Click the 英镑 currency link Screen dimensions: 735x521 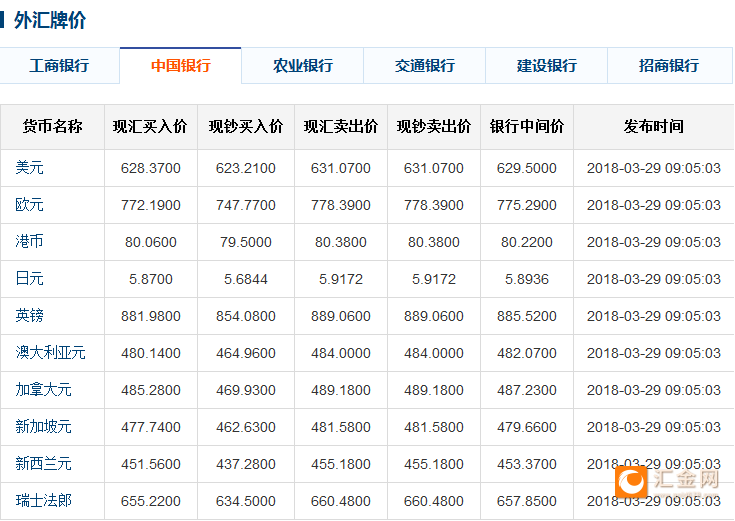pos(29,316)
